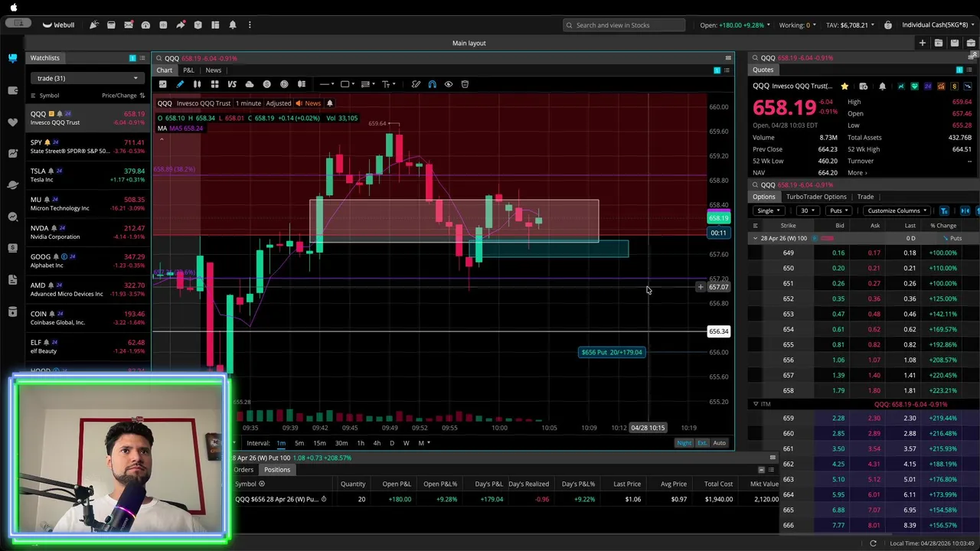Open the TurboTrader Options tab
980x551 pixels.
point(816,197)
